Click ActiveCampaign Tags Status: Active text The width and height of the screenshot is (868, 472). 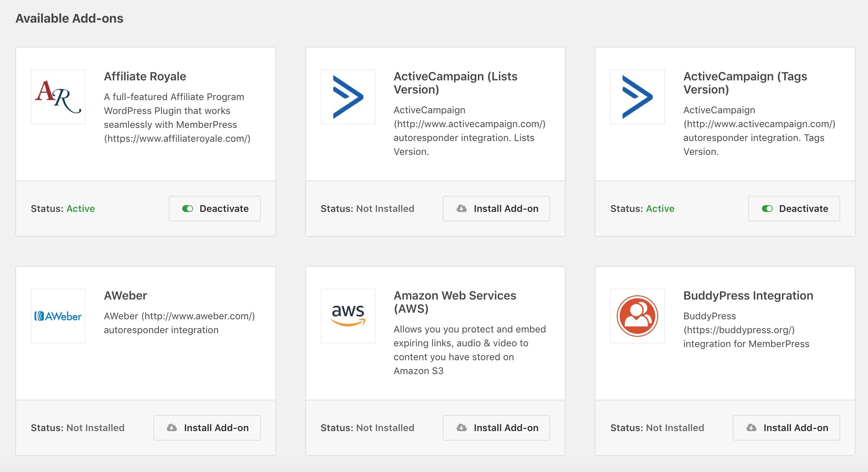642,209
